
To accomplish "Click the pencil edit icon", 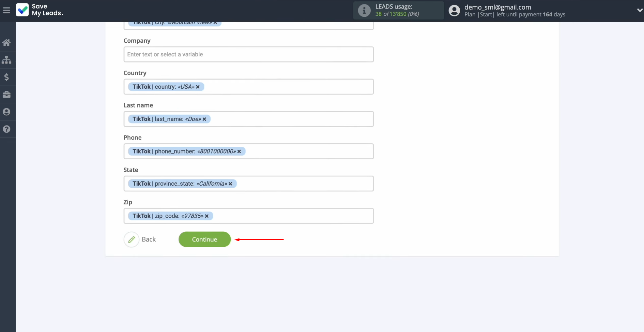I will click(132, 240).
